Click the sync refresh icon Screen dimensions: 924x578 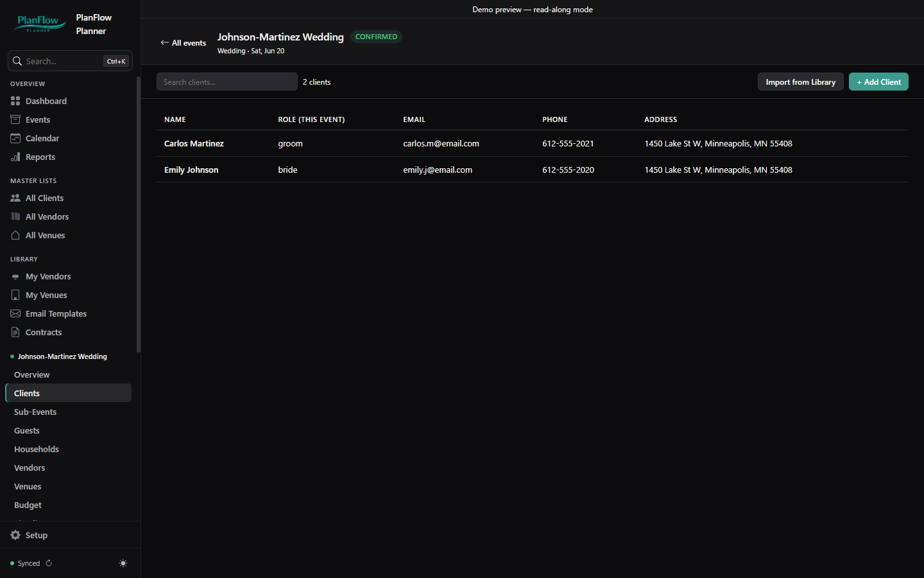coord(49,563)
